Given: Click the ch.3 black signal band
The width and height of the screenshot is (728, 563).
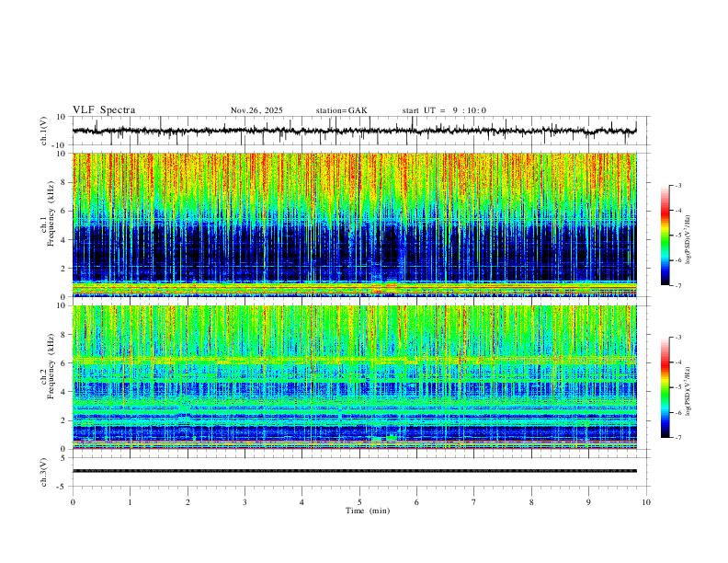Looking at the screenshot, I should pos(354,471).
